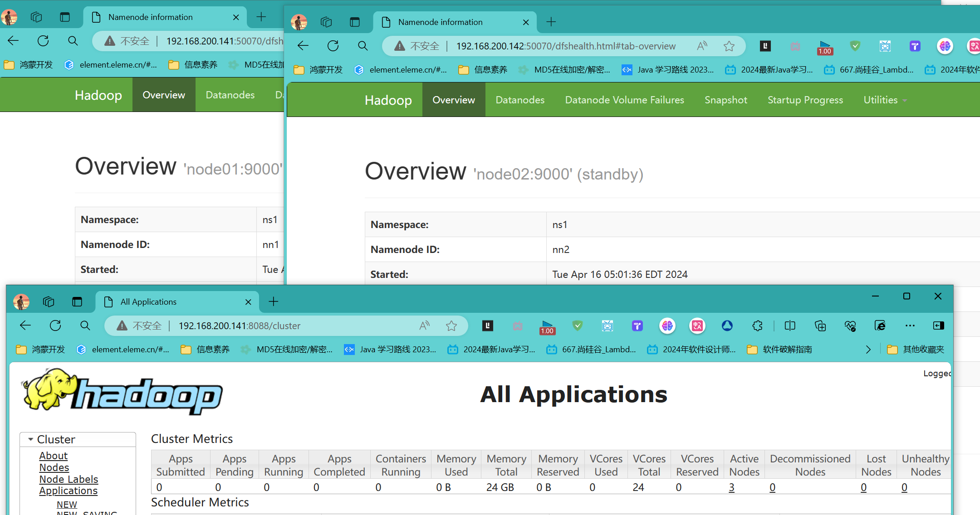Open the Node Labels link
Viewport: 980px width, 515px height.
point(69,479)
